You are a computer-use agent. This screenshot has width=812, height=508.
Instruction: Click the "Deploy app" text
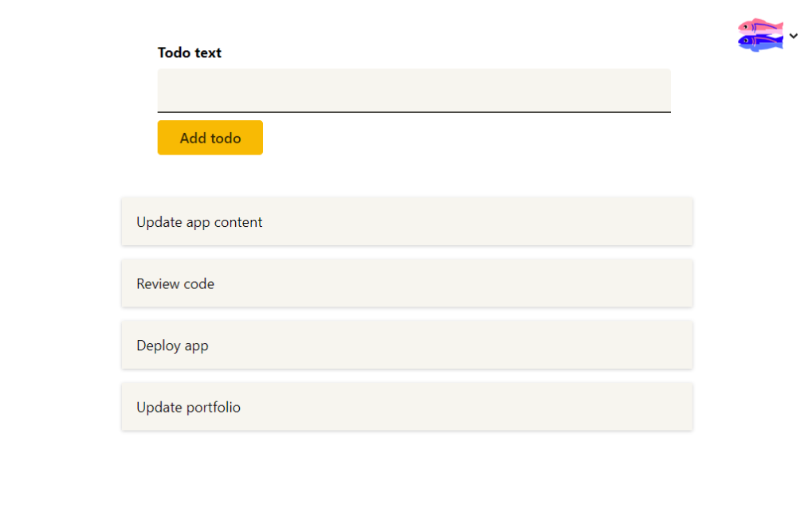pos(172,346)
